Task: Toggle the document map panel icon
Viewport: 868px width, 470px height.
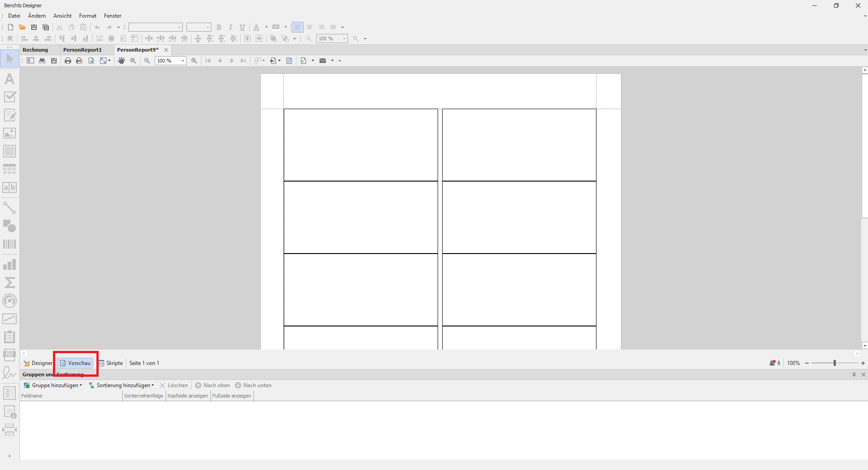Action: (x=30, y=61)
